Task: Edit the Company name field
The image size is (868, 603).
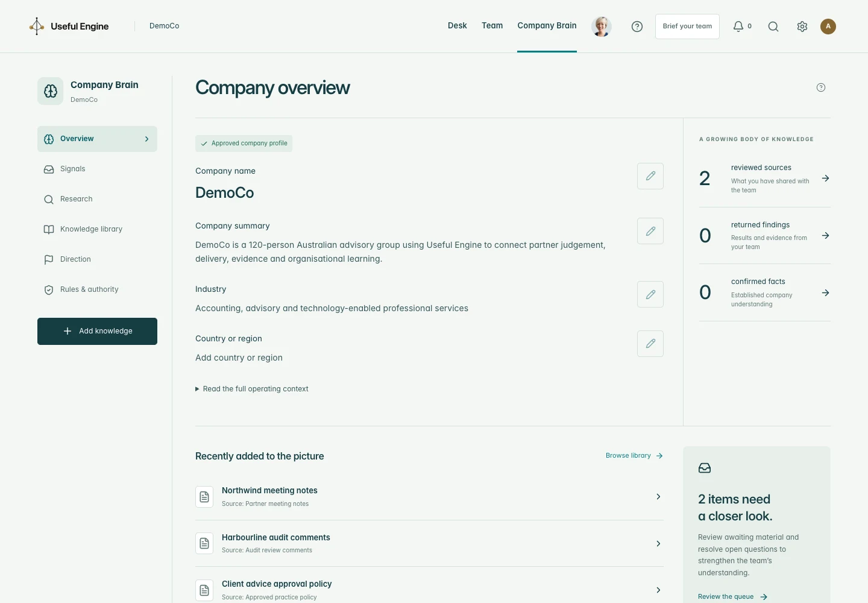Action: click(650, 176)
